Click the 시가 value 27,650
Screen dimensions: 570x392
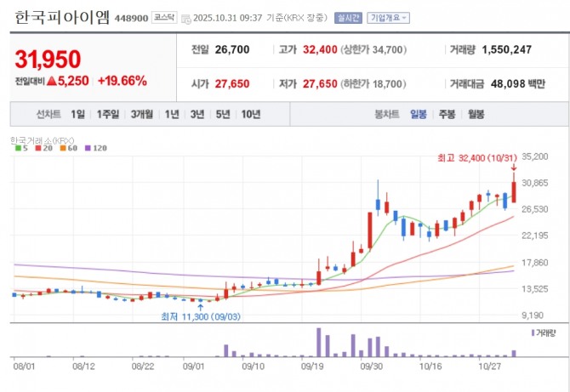(x=232, y=84)
